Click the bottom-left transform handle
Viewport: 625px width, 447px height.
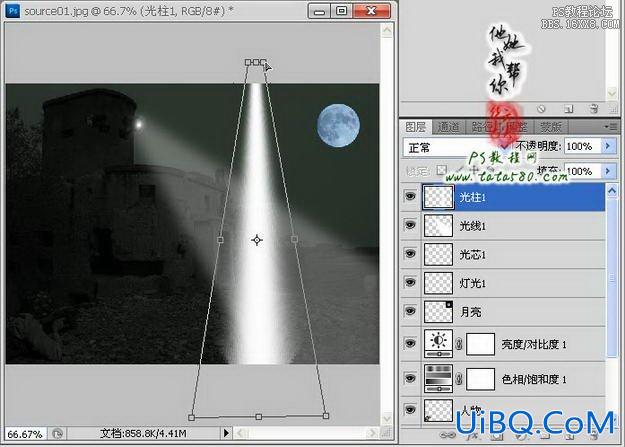click(x=191, y=417)
